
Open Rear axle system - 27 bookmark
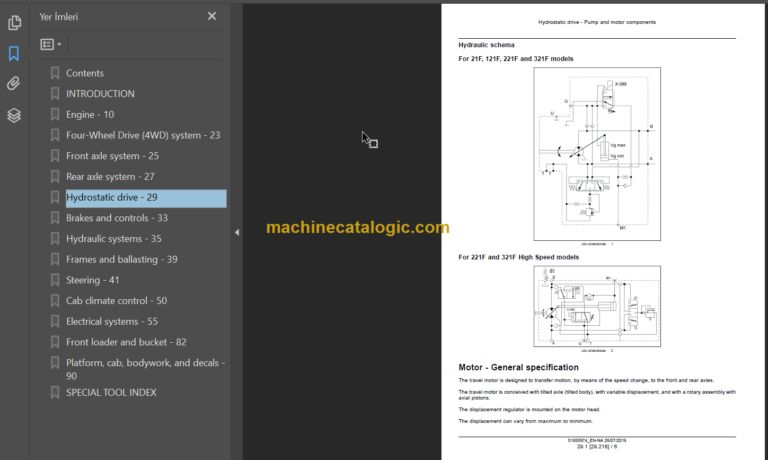(x=110, y=176)
